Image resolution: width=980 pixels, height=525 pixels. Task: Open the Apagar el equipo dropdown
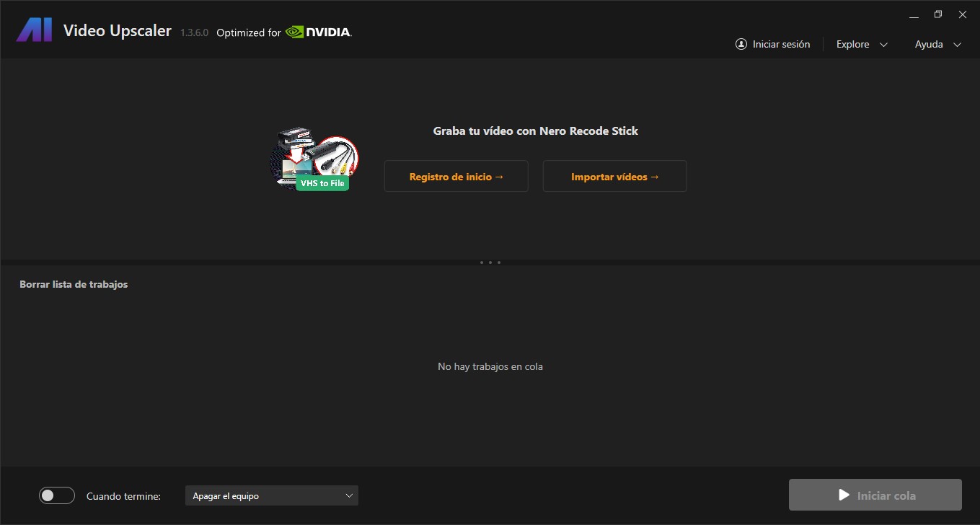pyautogui.click(x=272, y=495)
